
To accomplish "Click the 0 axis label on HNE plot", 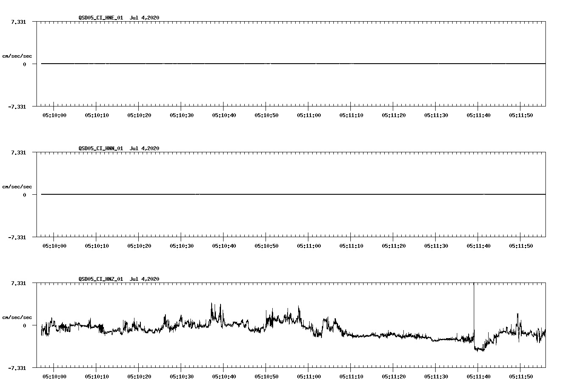I will pyautogui.click(x=25, y=64).
